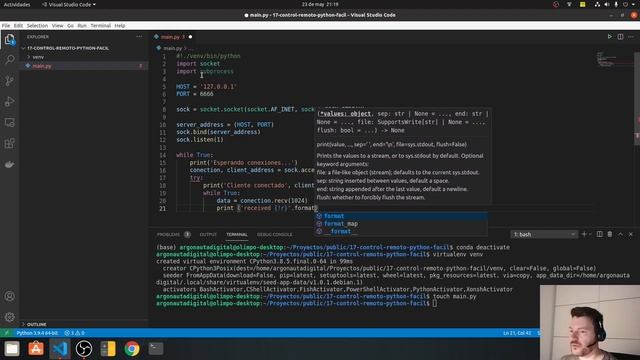Viewport: 640px width, 360px height.
Task: Switch to the Terminal panel tab
Action: 237,235
